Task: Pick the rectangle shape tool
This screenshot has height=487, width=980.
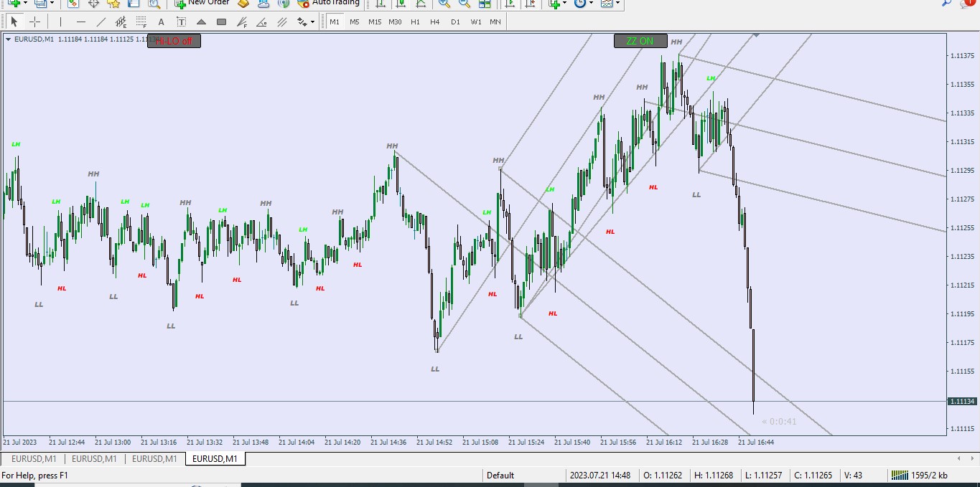Action: [221, 22]
